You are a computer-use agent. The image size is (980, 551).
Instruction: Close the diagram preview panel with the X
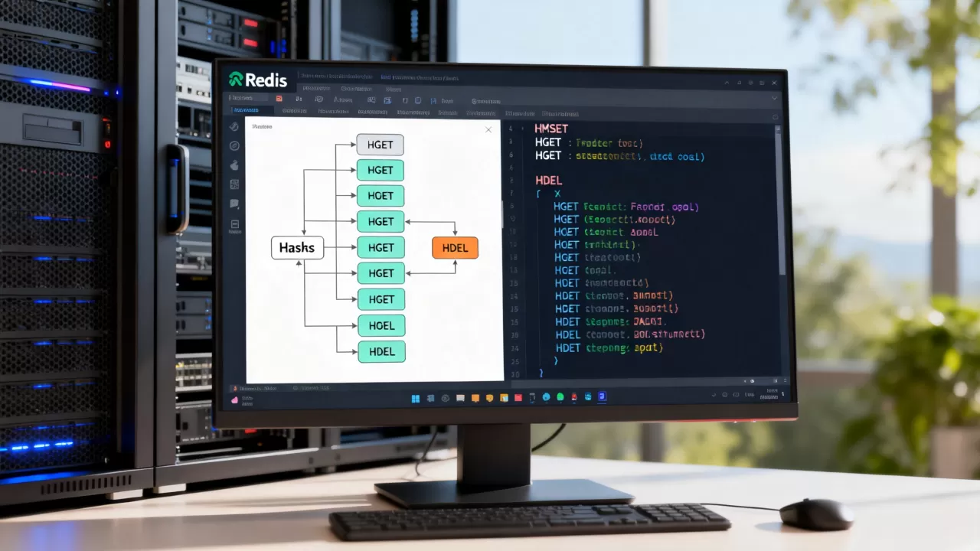(x=488, y=130)
